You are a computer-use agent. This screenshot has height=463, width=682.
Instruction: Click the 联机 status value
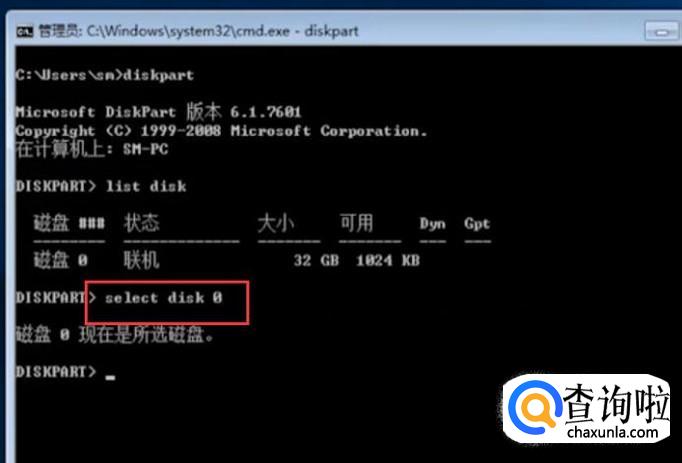tap(141, 260)
